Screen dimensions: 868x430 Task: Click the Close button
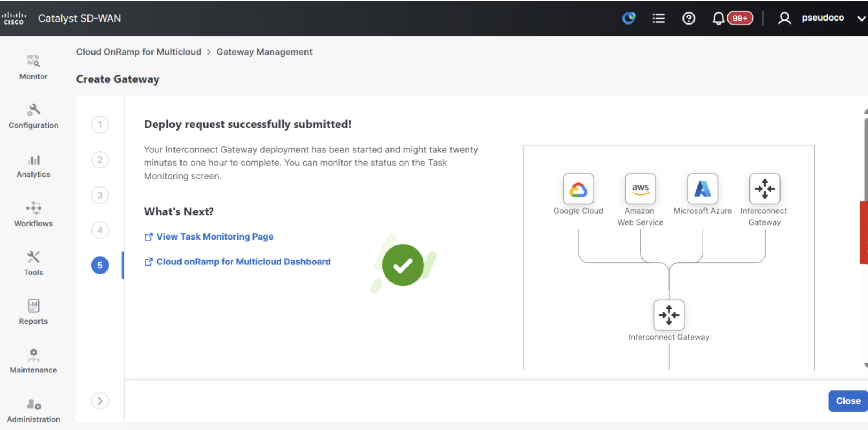tap(848, 401)
